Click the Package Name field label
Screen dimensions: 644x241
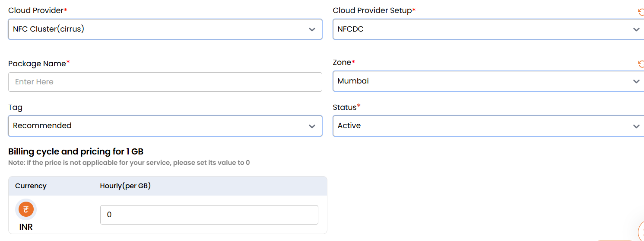(x=37, y=64)
